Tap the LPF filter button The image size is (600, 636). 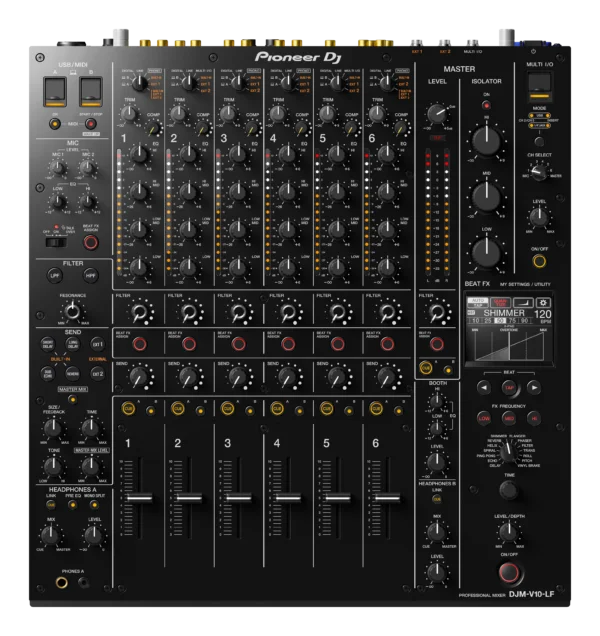(x=55, y=276)
